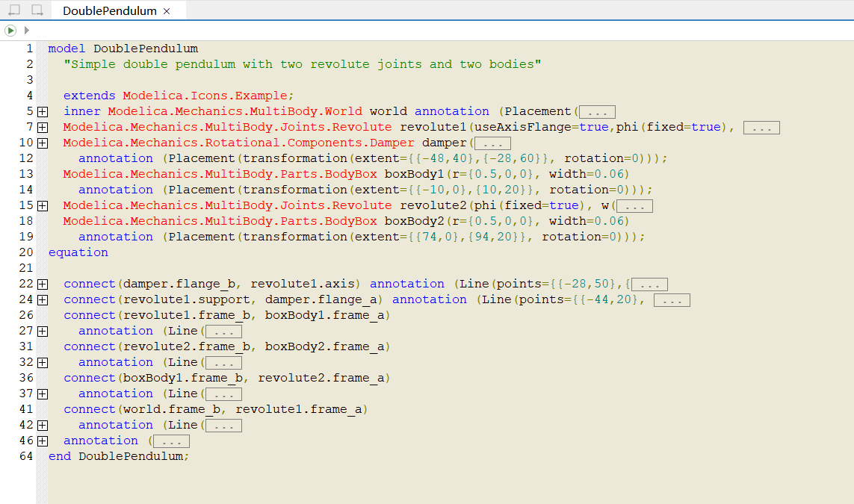
Task: Open the collapsed '...' box after Placement( on line 5
Action: [x=597, y=112]
